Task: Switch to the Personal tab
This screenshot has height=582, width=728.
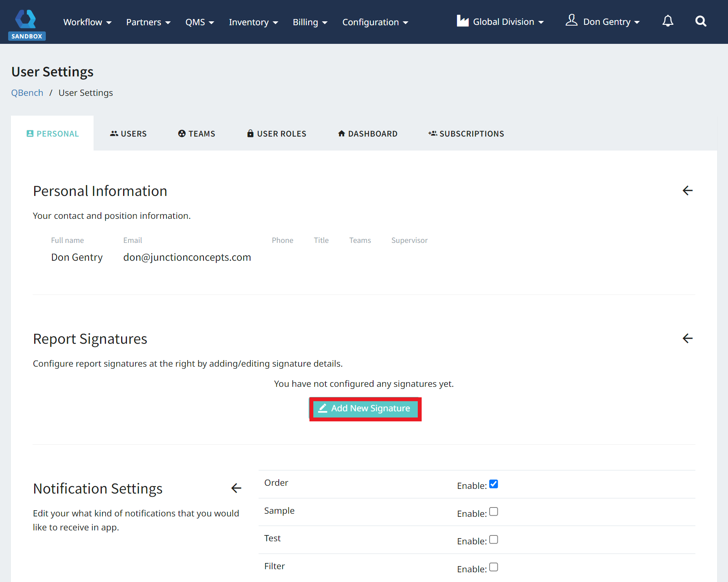Action: point(52,133)
